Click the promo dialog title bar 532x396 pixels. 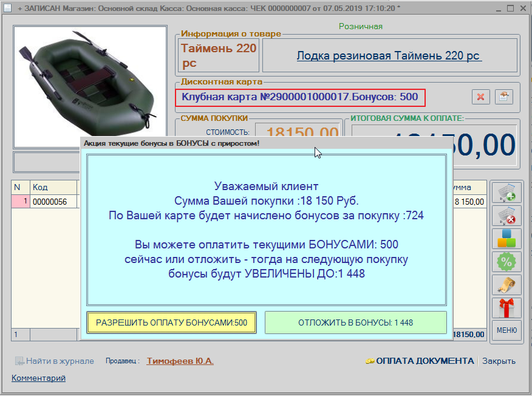coord(267,143)
